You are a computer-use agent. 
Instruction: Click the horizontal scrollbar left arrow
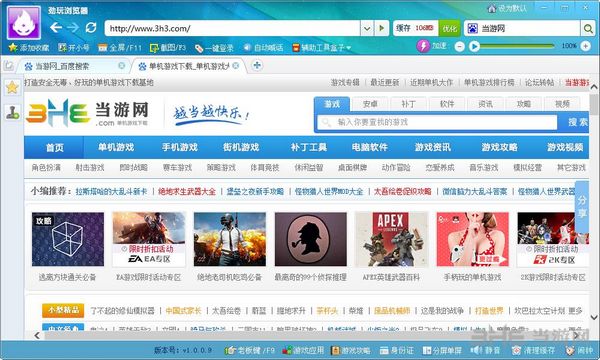tap(37, 336)
